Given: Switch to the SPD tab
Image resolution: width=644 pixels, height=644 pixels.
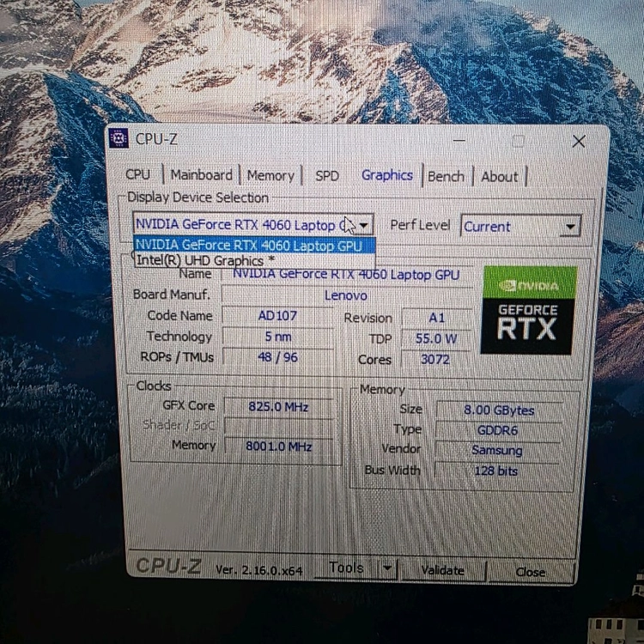Looking at the screenshot, I should (x=327, y=176).
